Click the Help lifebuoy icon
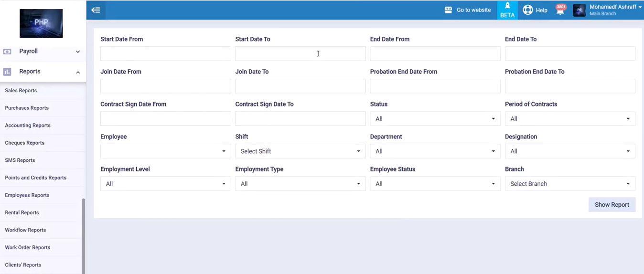Screen dimensions: 644x274 [x=527, y=10]
